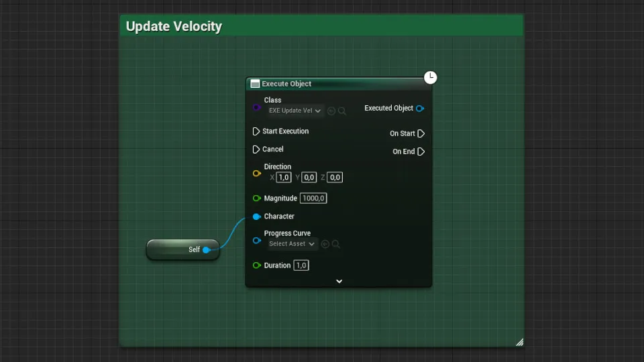Select the Execute Object node title

click(286, 84)
